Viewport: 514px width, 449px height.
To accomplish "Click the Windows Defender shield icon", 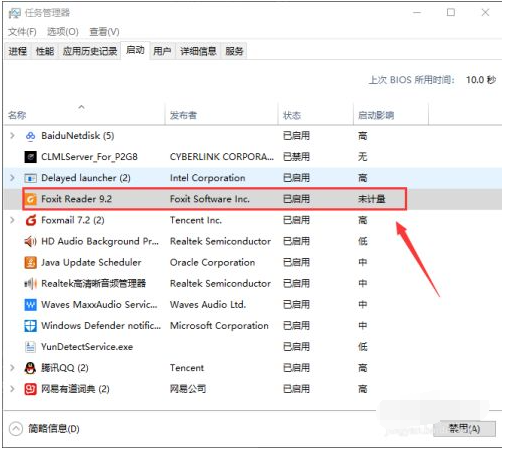I will pyautogui.click(x=30, y=326).
